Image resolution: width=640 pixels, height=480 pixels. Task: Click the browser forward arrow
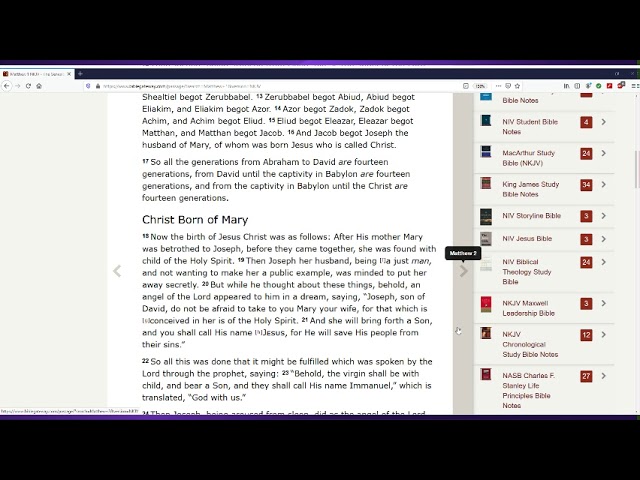tap(18, 86)
